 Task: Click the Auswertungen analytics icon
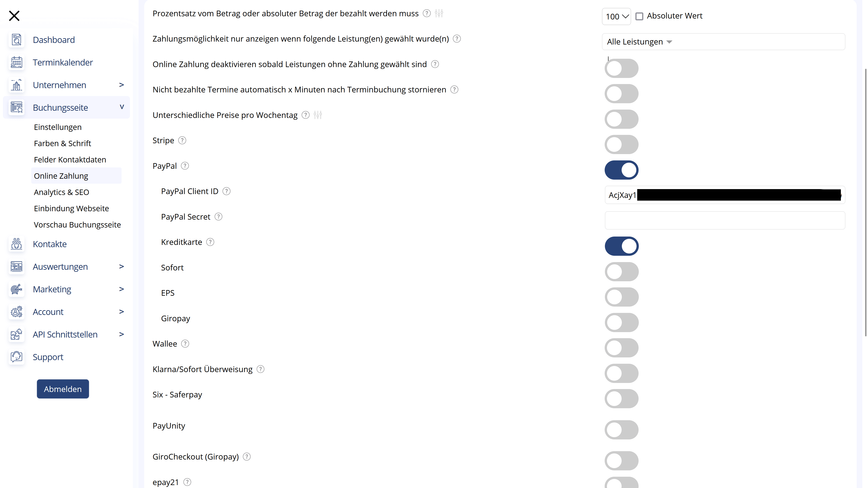pos(16,266)
